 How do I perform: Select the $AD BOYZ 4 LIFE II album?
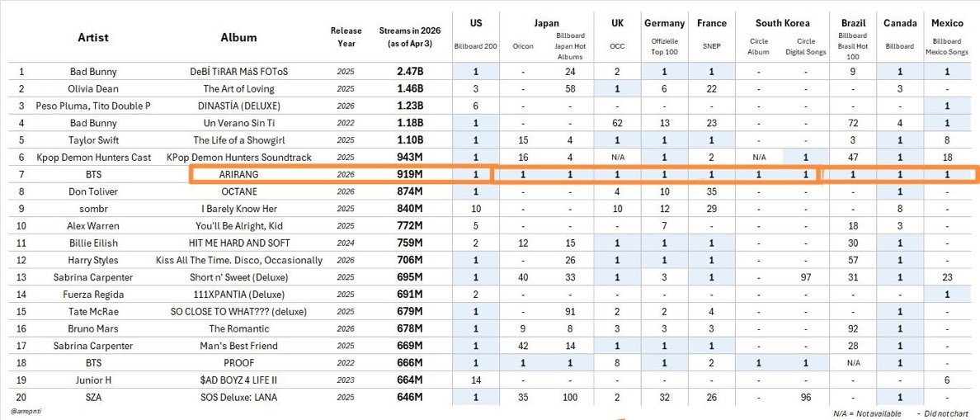[238, 380]
